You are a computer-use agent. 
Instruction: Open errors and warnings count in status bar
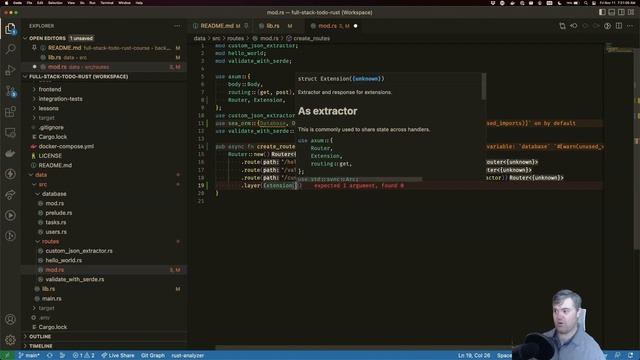(x=83, y=356)
